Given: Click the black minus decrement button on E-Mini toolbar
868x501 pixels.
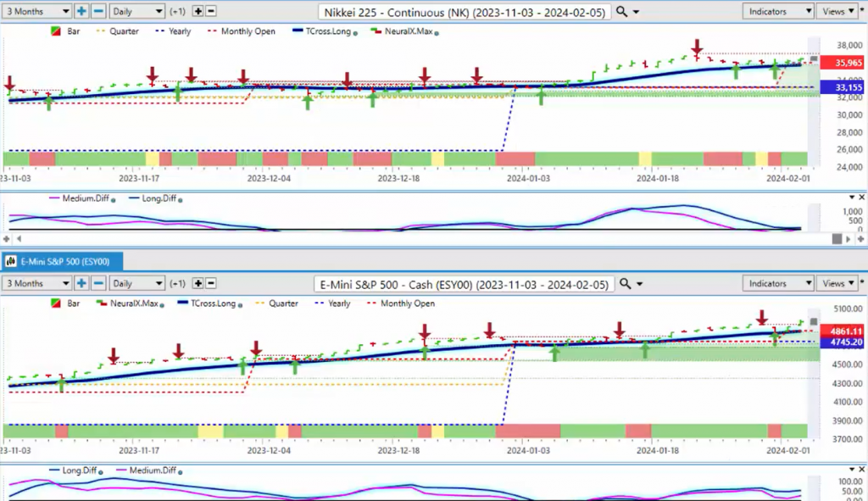Looking at the screenshot, I should point(211,284).
